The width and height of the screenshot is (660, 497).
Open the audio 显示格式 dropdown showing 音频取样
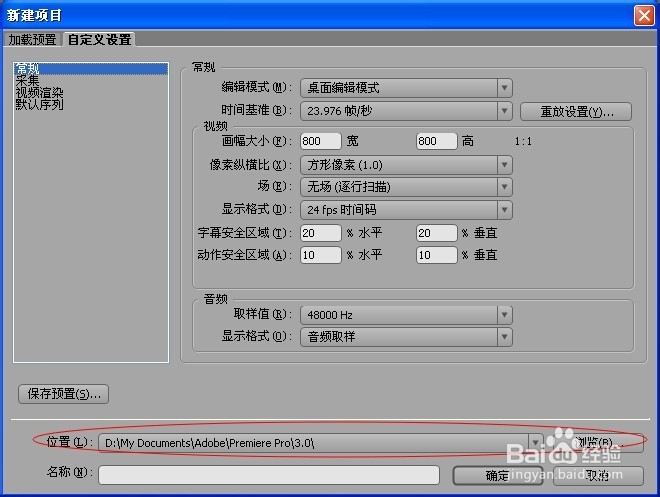tap(406, 337)
